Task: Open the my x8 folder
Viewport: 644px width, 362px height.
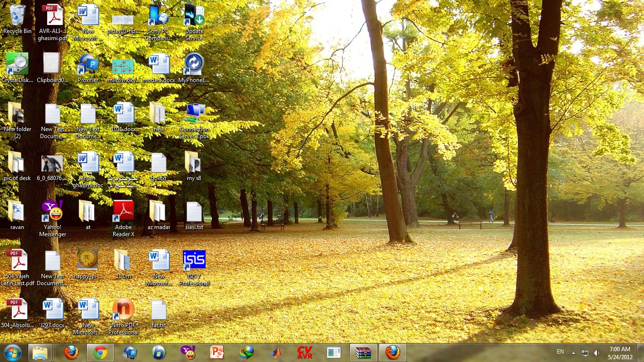Action: point(194,166)
